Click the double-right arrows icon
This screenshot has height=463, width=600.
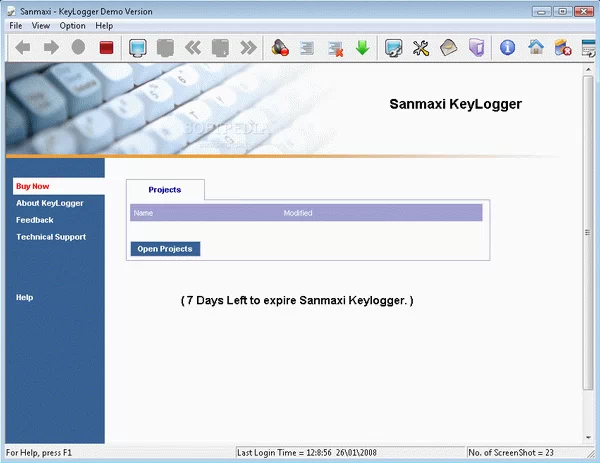click(248, 48)
